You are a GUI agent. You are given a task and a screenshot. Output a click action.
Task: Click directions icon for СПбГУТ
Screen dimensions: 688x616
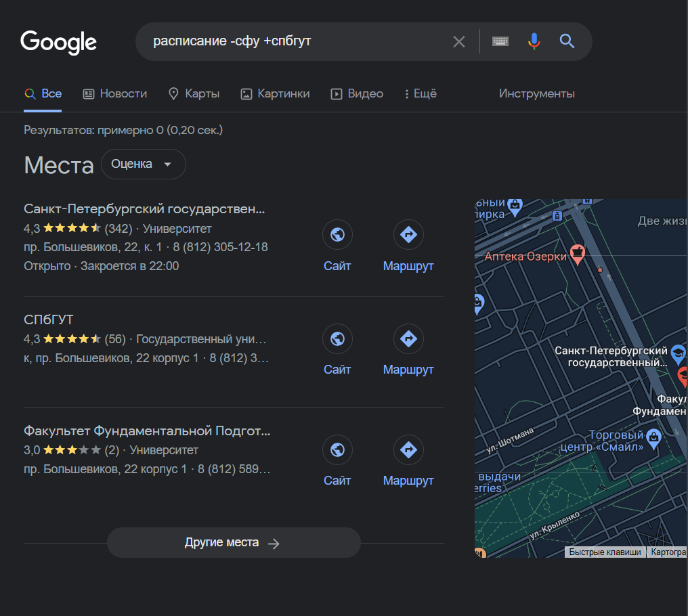408,338
